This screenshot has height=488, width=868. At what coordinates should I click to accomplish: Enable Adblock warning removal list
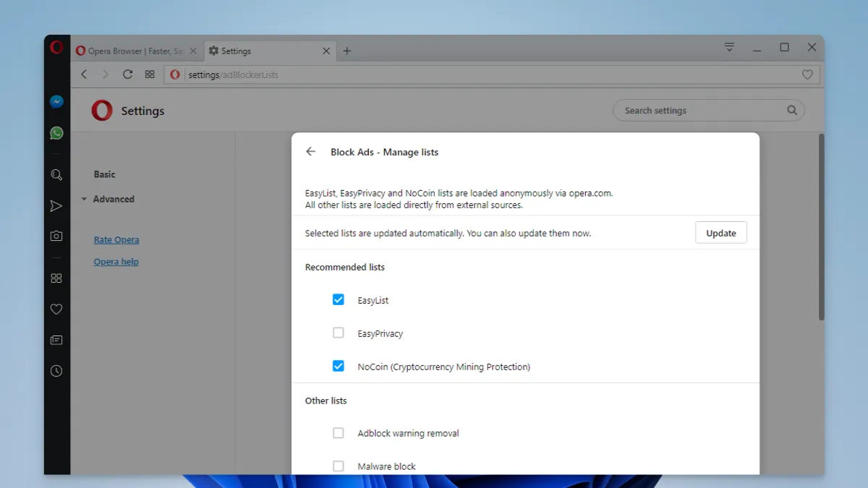tap(338, 433)
